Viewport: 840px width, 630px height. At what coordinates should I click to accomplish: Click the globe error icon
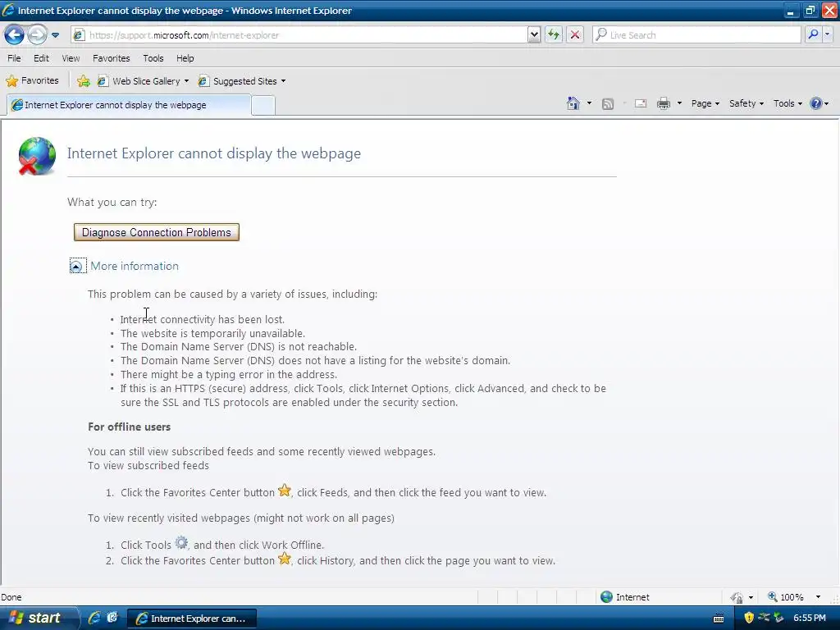click(36, 156)
